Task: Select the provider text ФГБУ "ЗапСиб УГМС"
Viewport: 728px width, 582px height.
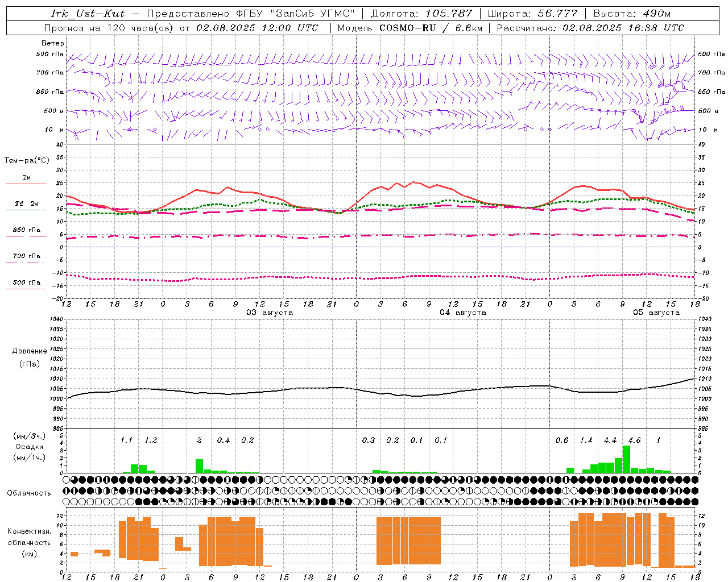Action: click(x=295, y=13)
